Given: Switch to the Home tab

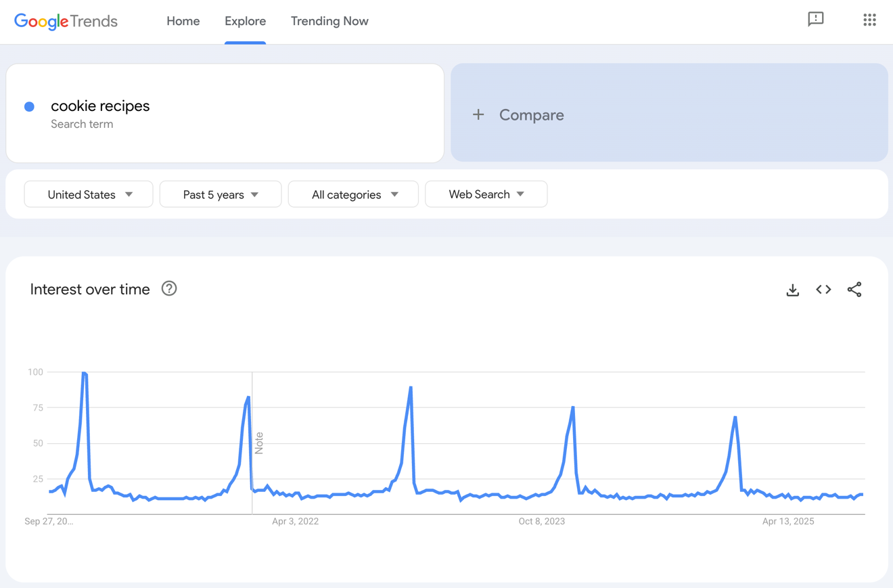Looking at the screenshot, I should coord(183,21).
